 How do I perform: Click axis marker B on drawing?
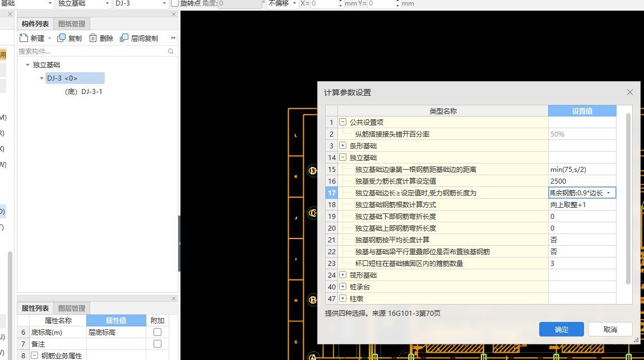point(313,300)
